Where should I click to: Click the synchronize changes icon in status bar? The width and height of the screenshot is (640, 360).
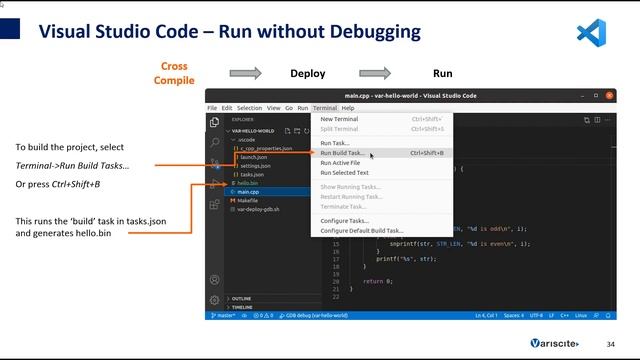click(x=244, y=316)
